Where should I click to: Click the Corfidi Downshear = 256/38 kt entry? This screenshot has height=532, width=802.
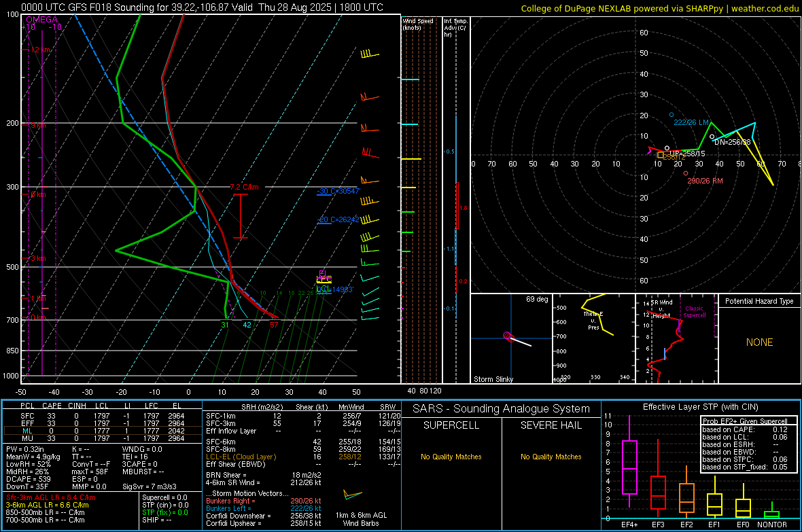[264, 516]
